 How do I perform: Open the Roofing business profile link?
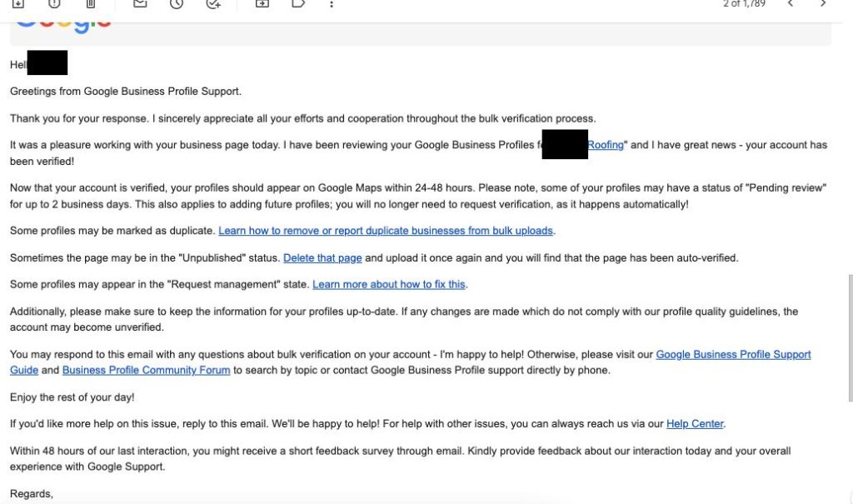coord(606,145)
